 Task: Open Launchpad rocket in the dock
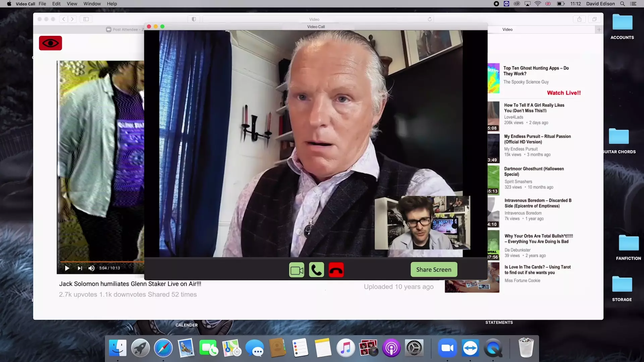click(x=140, y=348)
